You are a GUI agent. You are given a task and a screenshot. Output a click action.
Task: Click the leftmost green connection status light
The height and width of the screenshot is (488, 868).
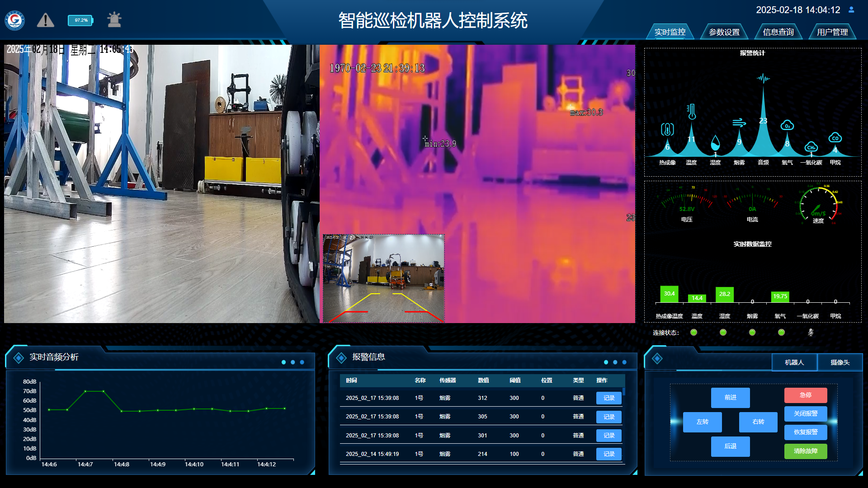pyautogui.click(x=694, y=333)
